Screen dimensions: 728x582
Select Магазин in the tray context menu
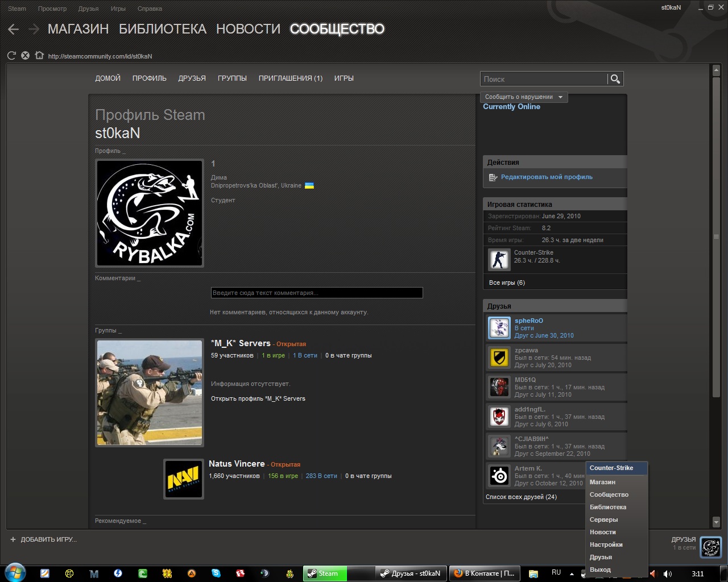click(x=617, y=482)
